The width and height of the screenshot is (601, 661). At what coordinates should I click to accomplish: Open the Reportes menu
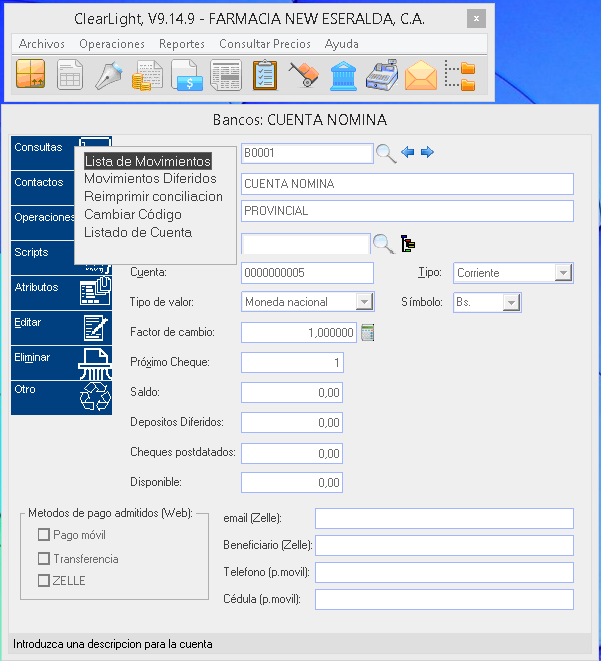tap(182, 44)
